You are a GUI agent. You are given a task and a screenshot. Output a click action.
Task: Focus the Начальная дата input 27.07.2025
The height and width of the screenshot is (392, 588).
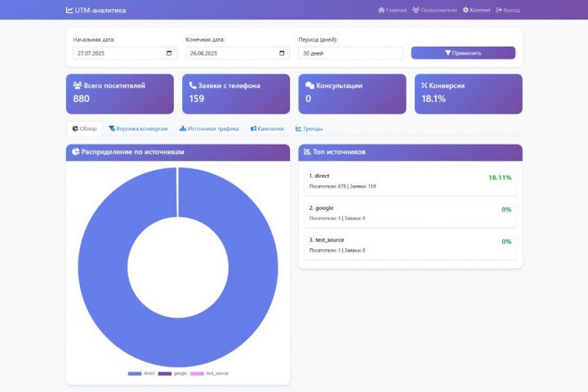pyautogui.click(x=125, y=53)
